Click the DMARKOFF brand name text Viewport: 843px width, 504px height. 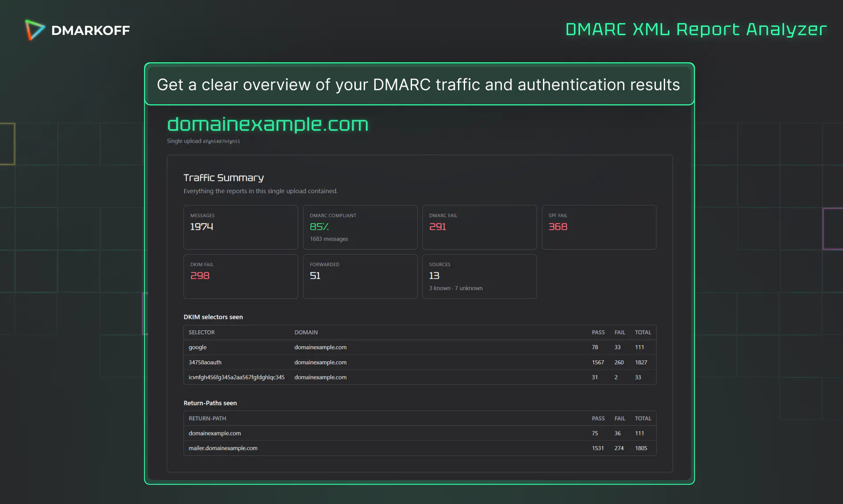(90, 30)
